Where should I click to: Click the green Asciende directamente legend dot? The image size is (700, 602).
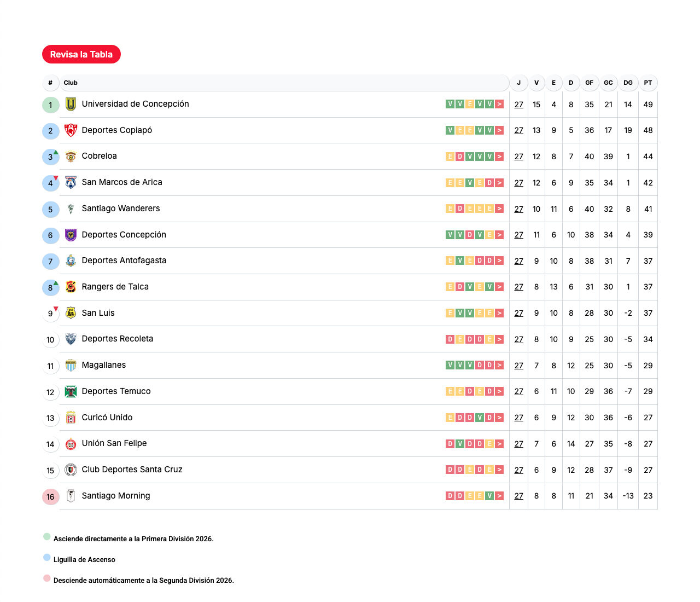pos(46,537)
